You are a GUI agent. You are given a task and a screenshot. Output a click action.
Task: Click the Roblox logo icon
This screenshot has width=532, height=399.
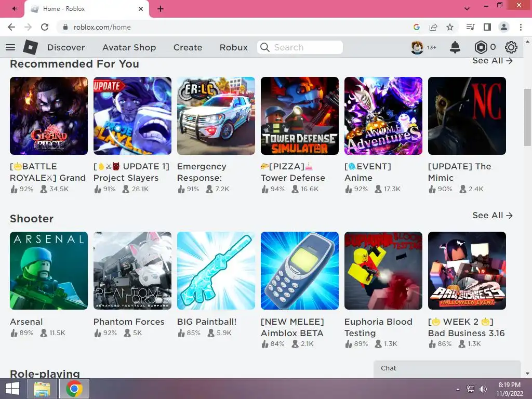[x=30, y=47]
